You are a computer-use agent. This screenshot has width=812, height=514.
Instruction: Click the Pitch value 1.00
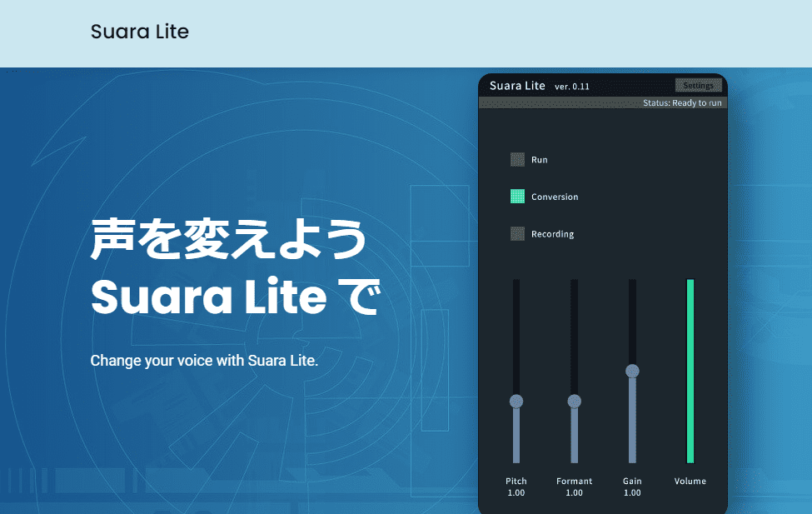tap(516, 492)
